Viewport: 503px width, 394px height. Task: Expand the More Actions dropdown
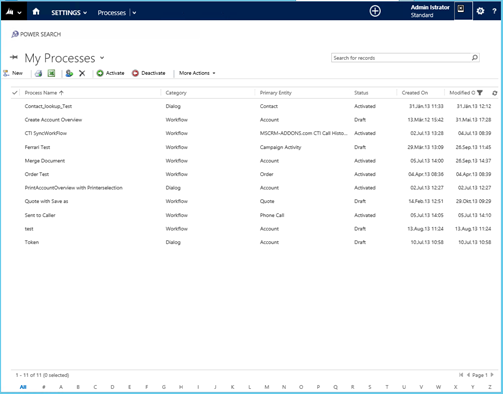(197, 73)
